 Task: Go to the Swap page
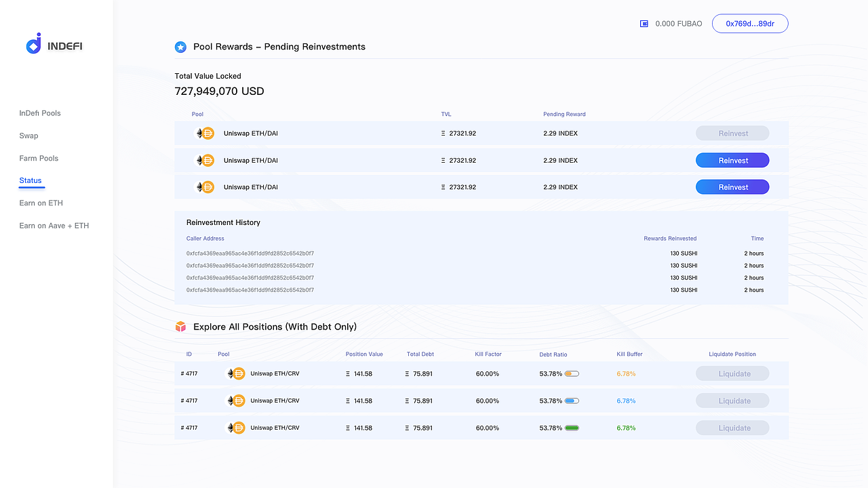point(28,136)
